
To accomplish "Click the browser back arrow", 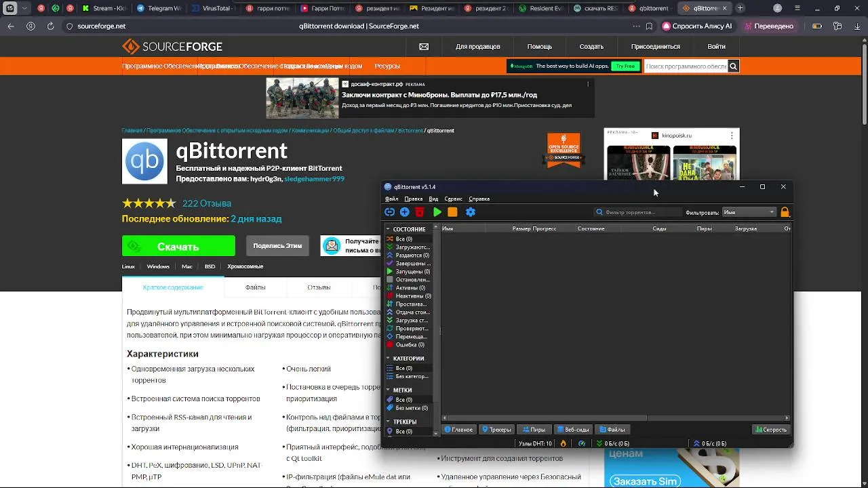I will [x=11, y=26].
